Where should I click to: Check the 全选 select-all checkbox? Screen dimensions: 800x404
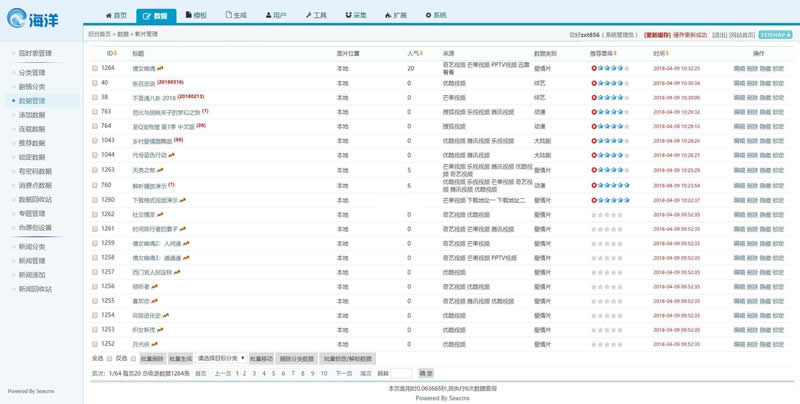108,357
